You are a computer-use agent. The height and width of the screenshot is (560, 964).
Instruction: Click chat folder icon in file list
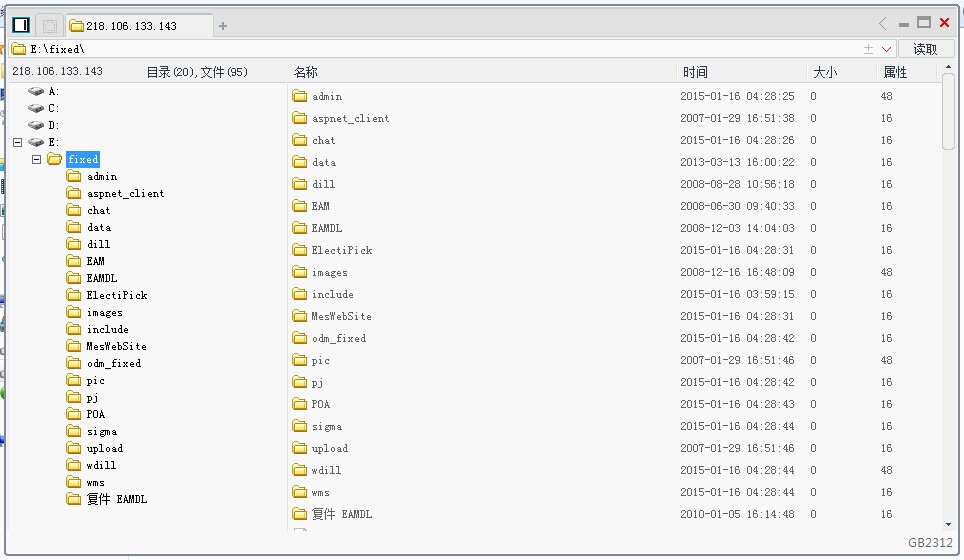(x=299, y=140)
